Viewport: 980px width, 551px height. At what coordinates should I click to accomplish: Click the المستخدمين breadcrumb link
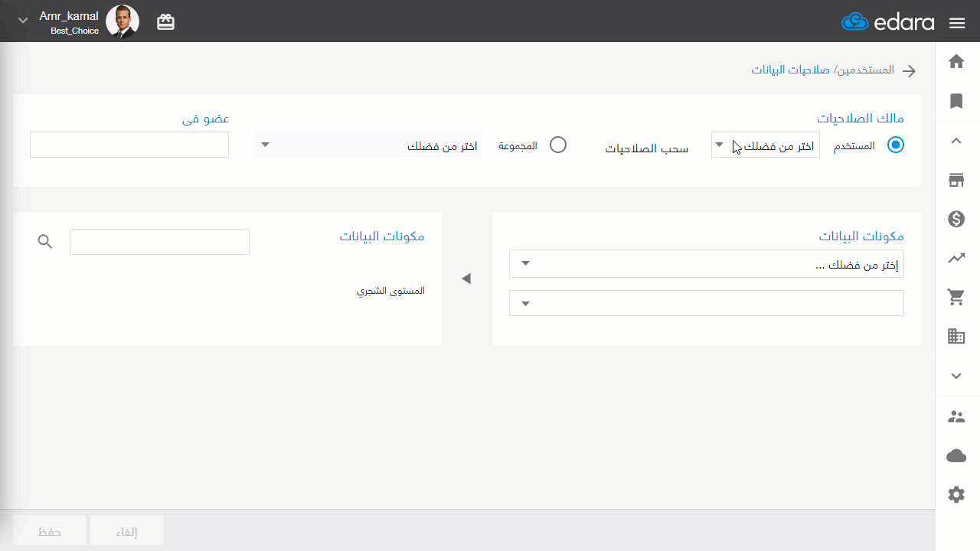pyautogui.click(x=864, y=70)
